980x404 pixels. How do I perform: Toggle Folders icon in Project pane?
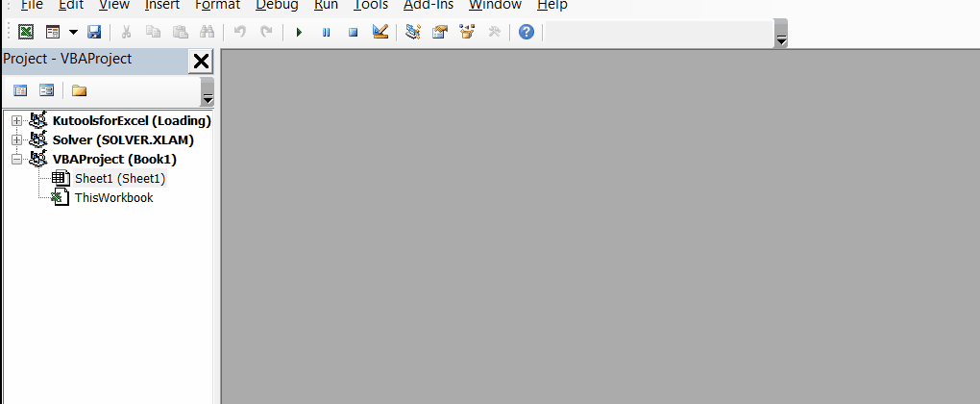[x=79, y=90]
